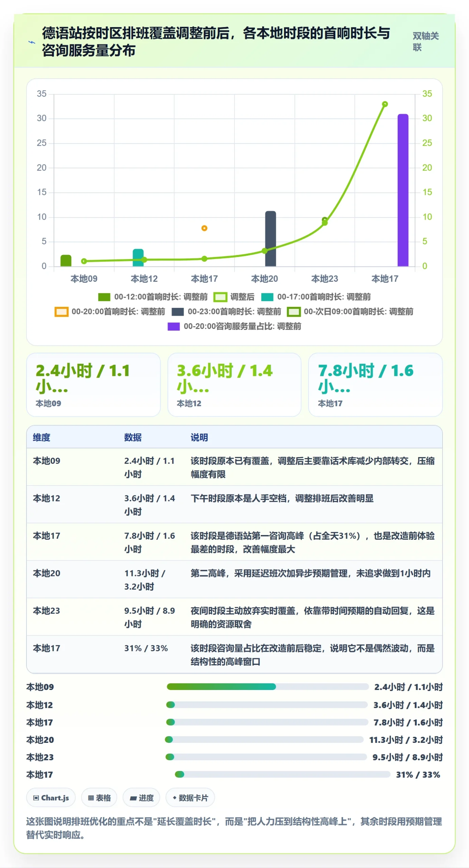Image resolution: width=469 pixels, height=868 pixels.
Task: Open the 2.4小时 / 1.1 data card
Action: click(93, 384)
